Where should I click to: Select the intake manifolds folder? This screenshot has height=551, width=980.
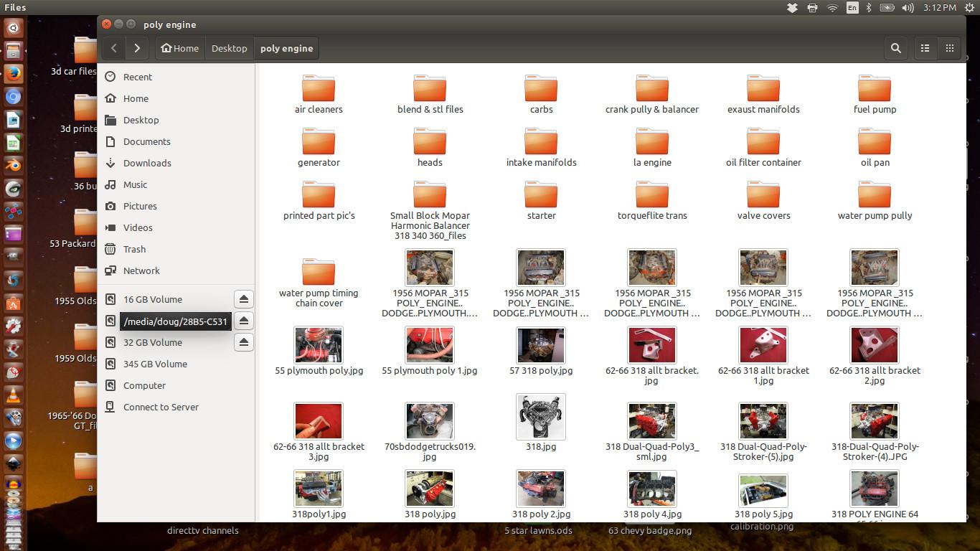(x=541, y=148)
